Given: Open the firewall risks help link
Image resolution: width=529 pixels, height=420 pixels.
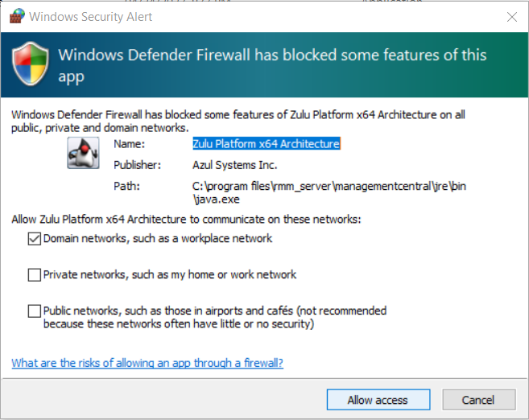Looking at the screenshot, I should [x=147, y=363].
